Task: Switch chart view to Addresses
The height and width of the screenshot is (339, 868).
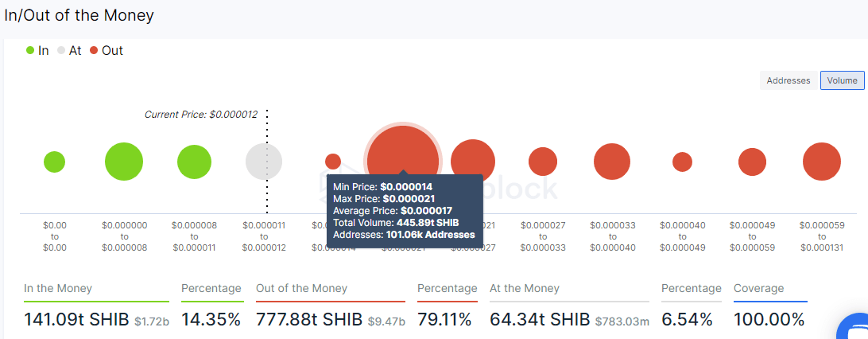Action: [x=788, y=80]
